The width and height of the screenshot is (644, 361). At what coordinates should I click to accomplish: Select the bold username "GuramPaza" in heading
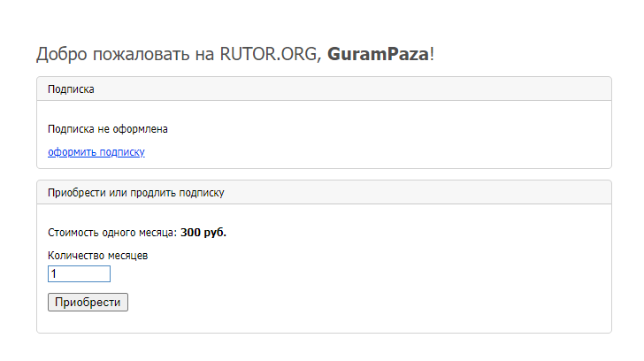click(x=378, y=55)
